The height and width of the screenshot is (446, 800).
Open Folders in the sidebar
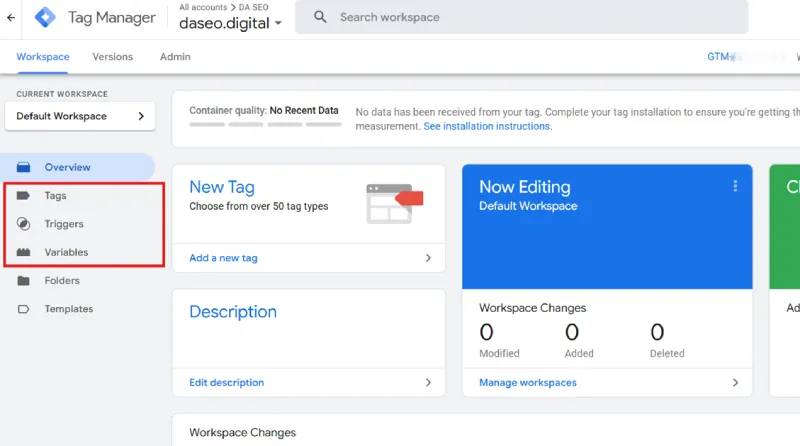[x=78, y=281]
